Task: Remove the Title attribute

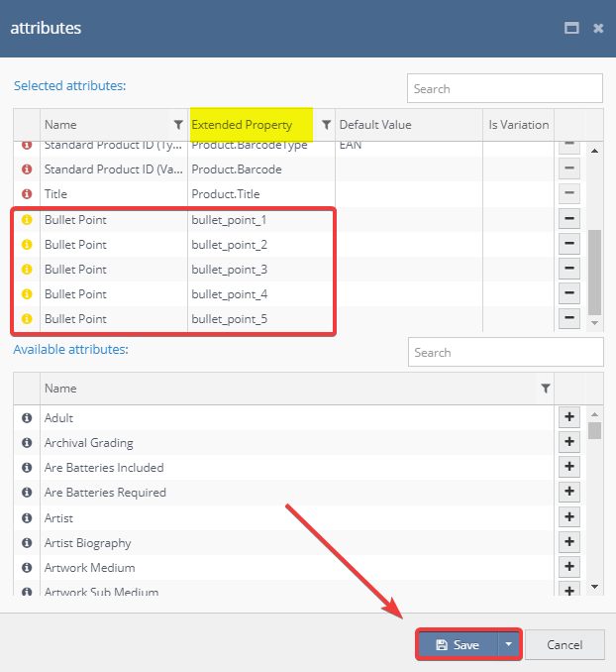Action: (x=569, y=193)
